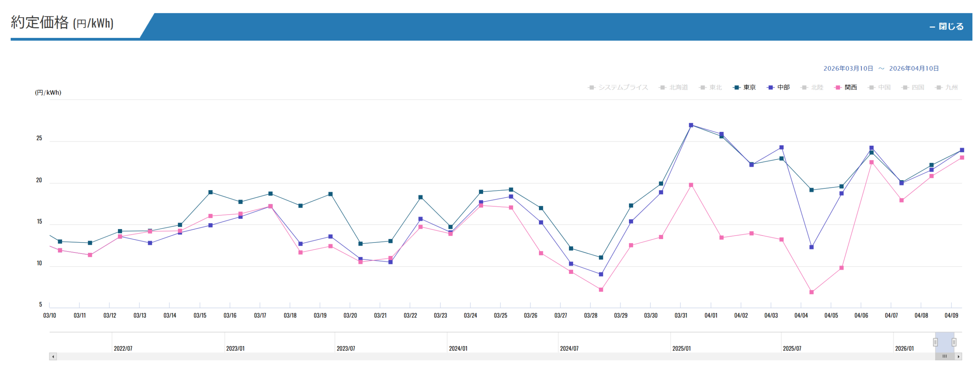Click the horizontal scrollbar thumb grip
Viewport: 980px width, 371px height.
[944, 356]
